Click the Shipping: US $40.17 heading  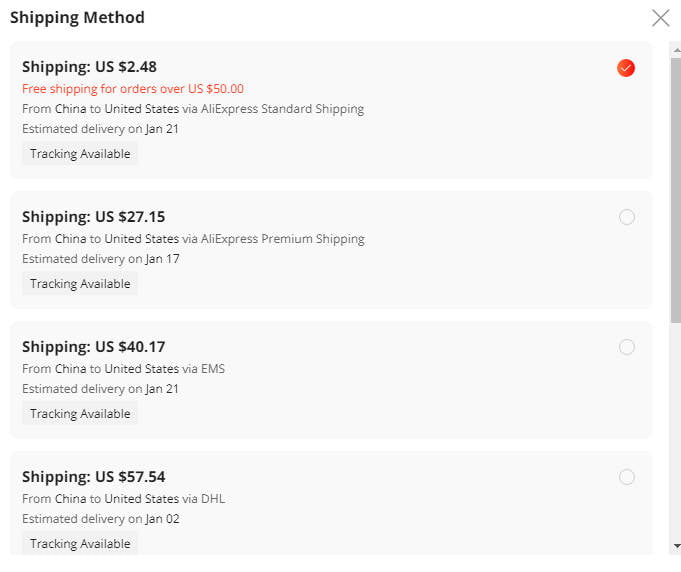pyautogui.click(x=93, y=347)
